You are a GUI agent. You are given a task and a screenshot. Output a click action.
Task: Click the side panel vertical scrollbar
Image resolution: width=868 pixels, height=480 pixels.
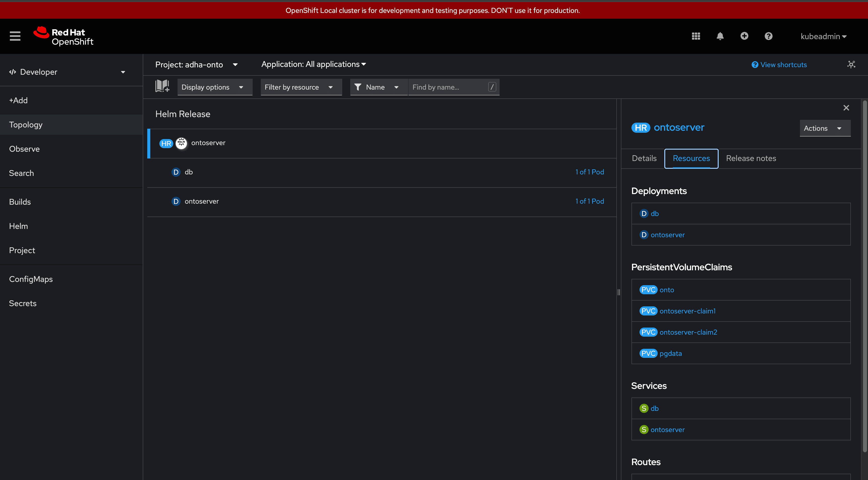pos(865,277)
